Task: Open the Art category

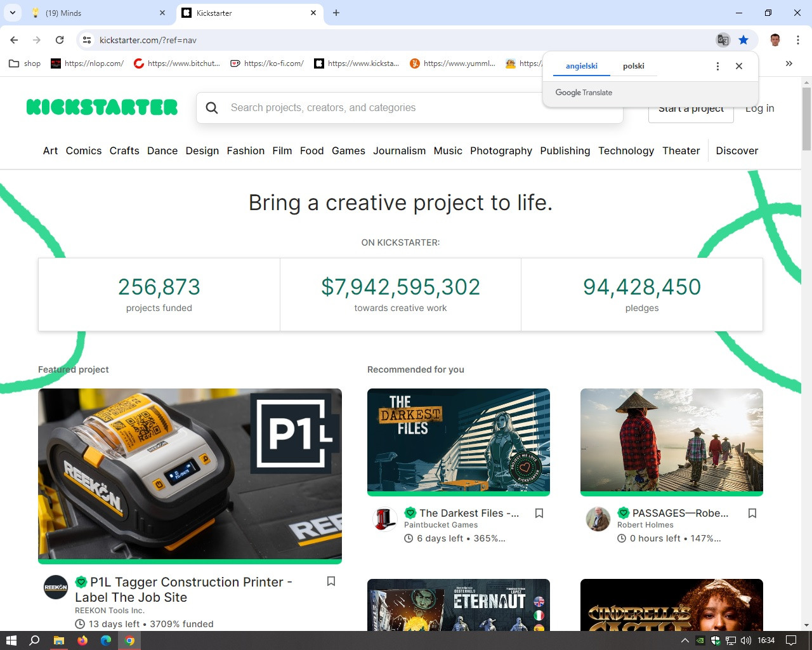Action: [50, 150]
